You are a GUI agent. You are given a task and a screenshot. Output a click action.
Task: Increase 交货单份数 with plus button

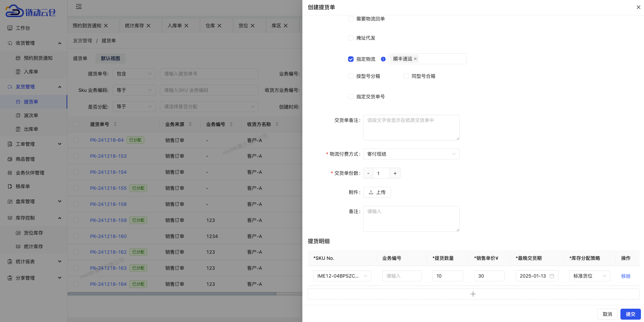(395, 173)
